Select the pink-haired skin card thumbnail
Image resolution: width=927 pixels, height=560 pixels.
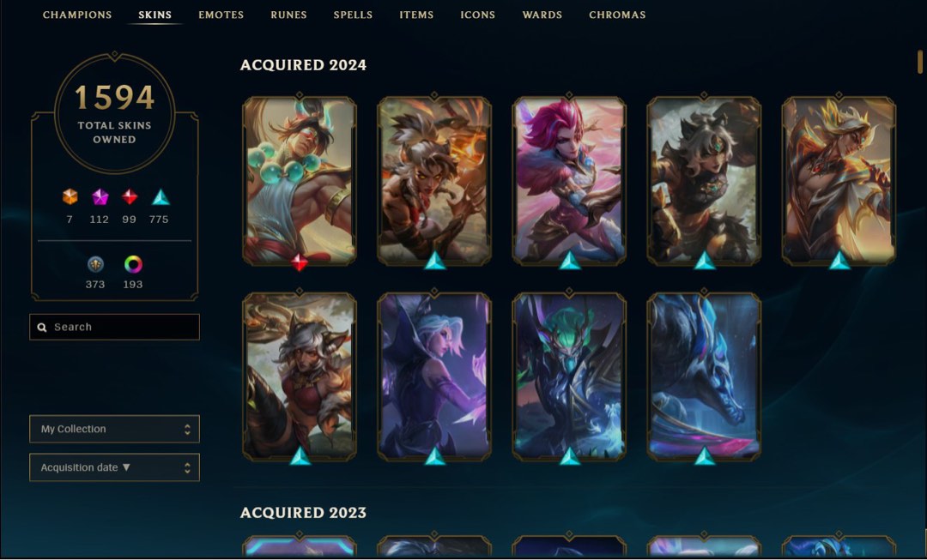click(569, 180)
